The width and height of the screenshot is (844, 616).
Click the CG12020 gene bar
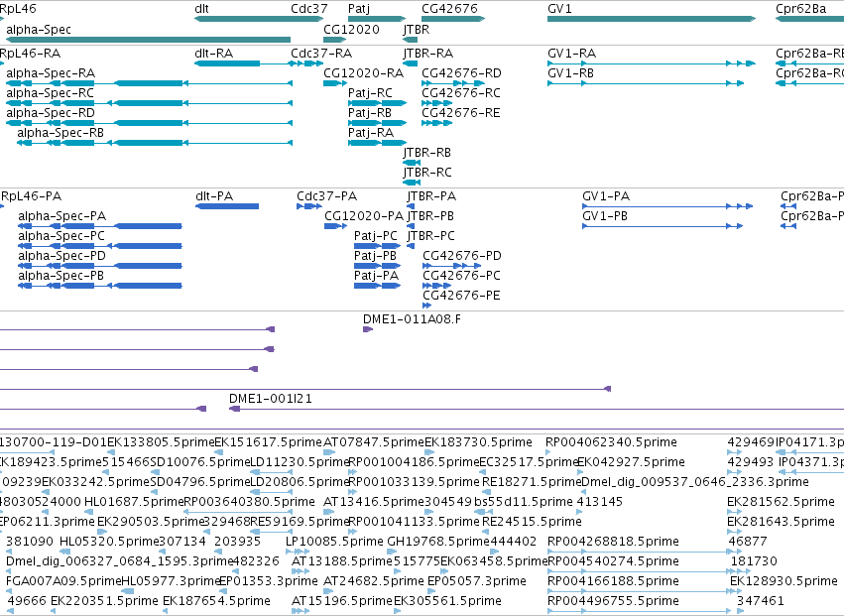[x=335, y=40]
